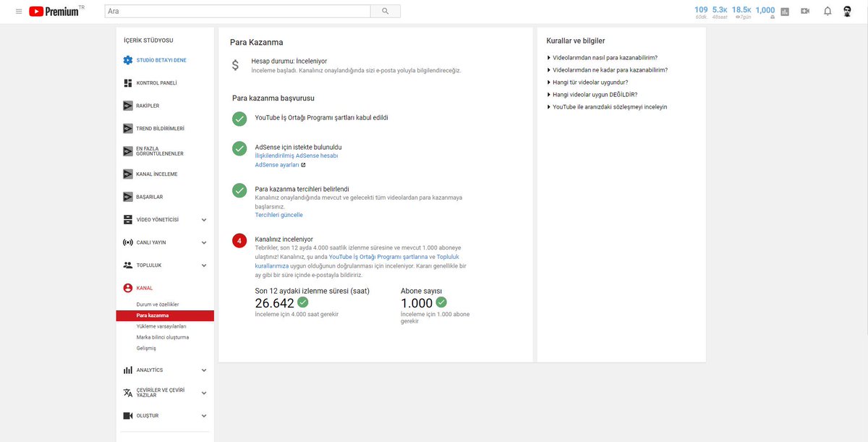Click the 18.5K seven-day views stat
868x442 pixels.
pos(742,12)
